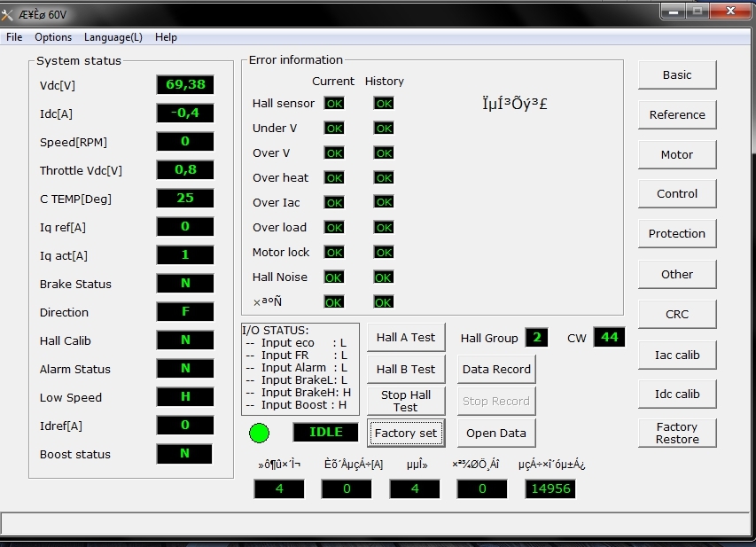This screenshot has width=756, height=547.
Task: Click the Factory Restore button
Action: 677,434
